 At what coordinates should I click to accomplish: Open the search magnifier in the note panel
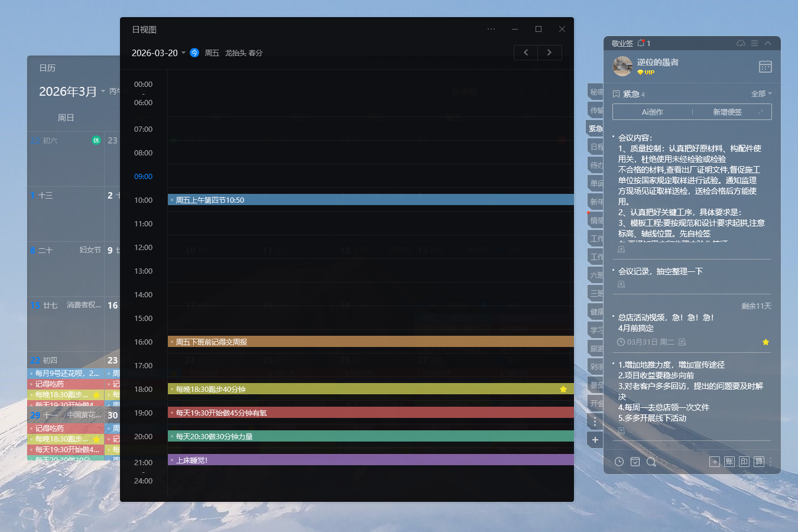(x=651, y=462)
